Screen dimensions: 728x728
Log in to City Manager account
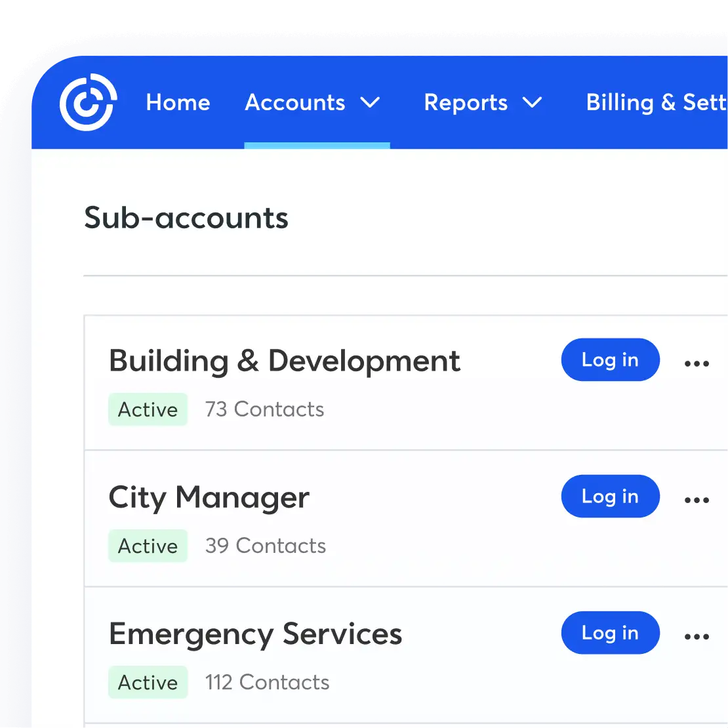click(610, 496)
